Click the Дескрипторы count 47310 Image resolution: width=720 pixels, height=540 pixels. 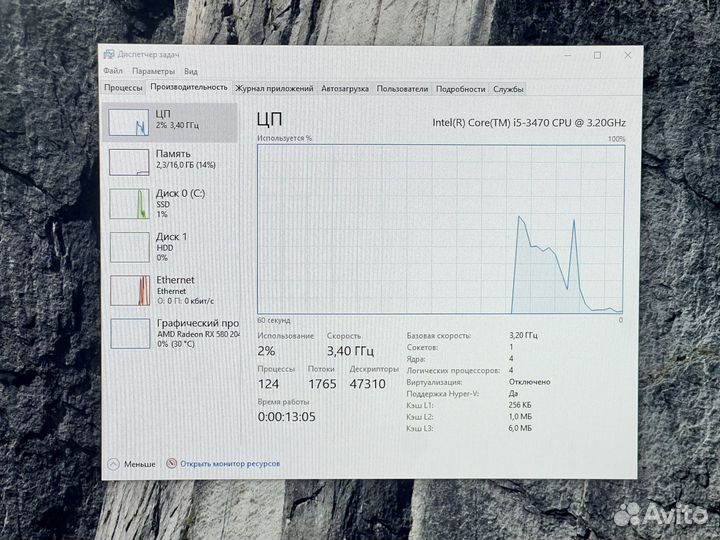pos(367,384)
